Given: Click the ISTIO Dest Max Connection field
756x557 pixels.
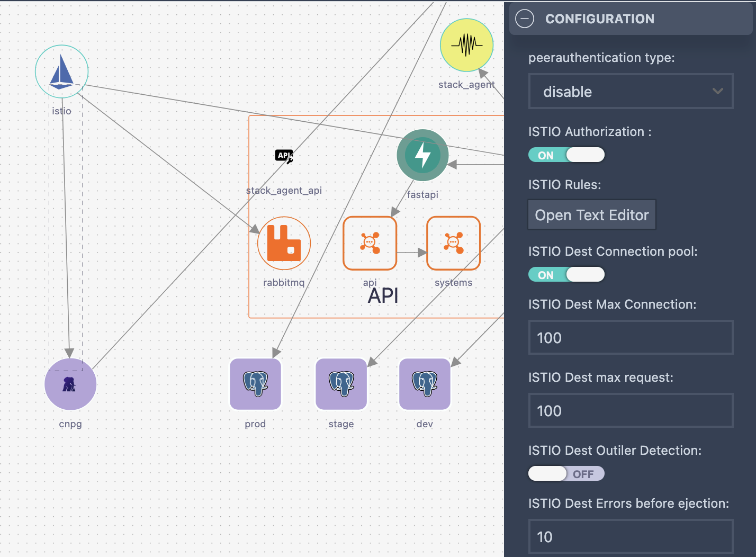Looking at the screenshot, I should [631, 337].
